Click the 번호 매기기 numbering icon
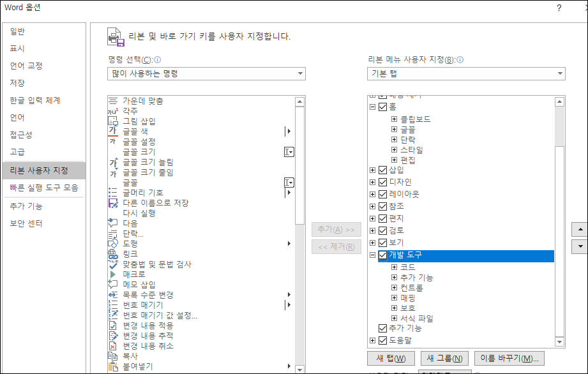 click(113, 304)
